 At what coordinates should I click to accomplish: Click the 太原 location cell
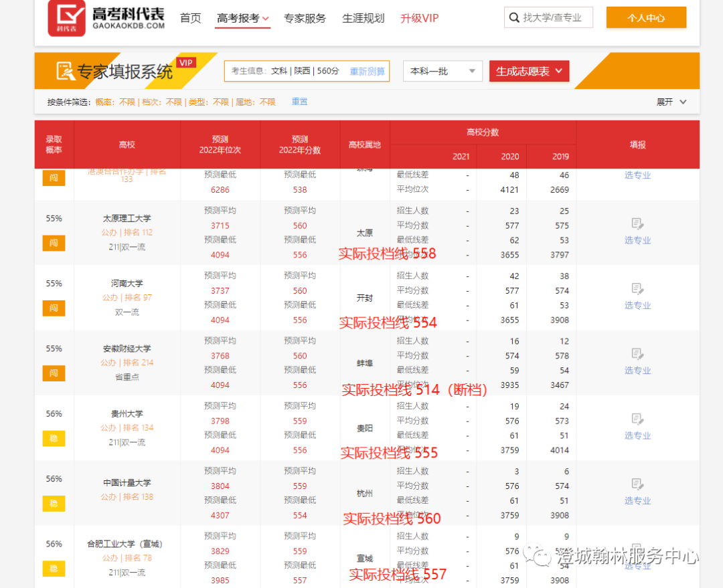(364, 233)
